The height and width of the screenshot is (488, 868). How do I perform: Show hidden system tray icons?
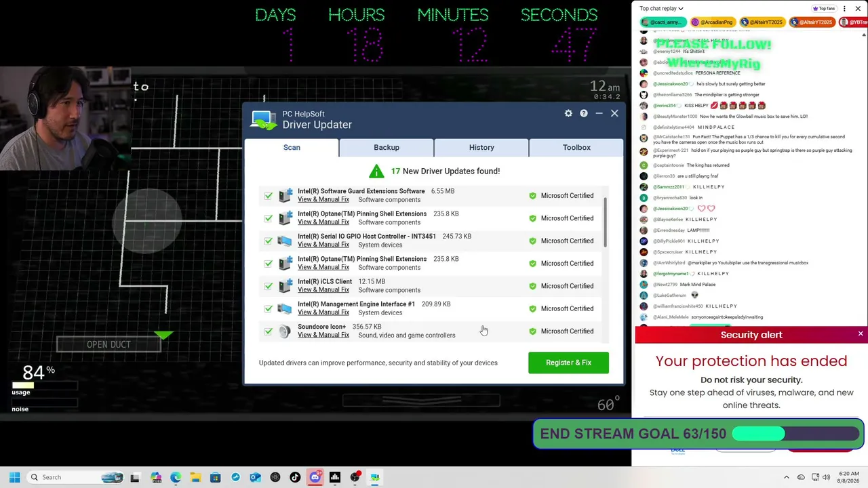(x=787, y=477)
